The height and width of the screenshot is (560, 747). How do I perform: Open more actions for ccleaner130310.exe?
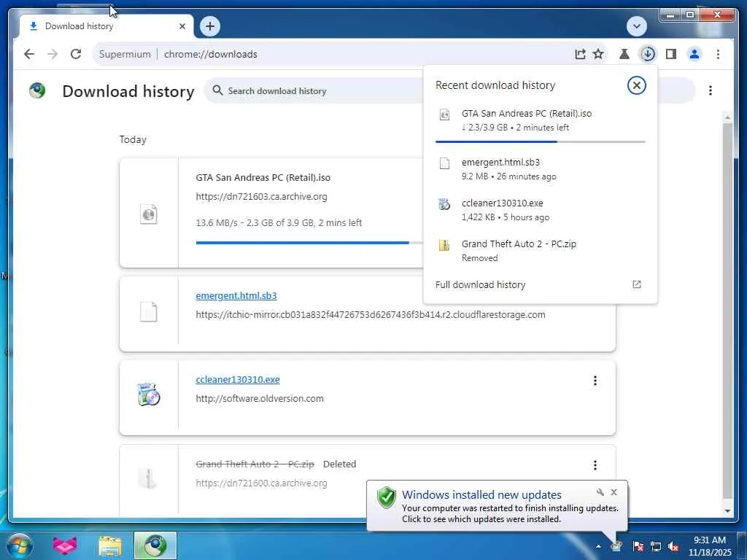(595, 381)
